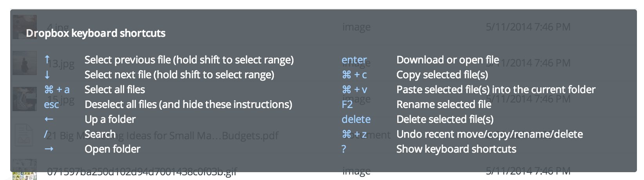Viewport: 644px width, 180px height.
Task: Click 'Show keyboard shortcuts' text
Action: pyautogui.click(x=456, y=149)
